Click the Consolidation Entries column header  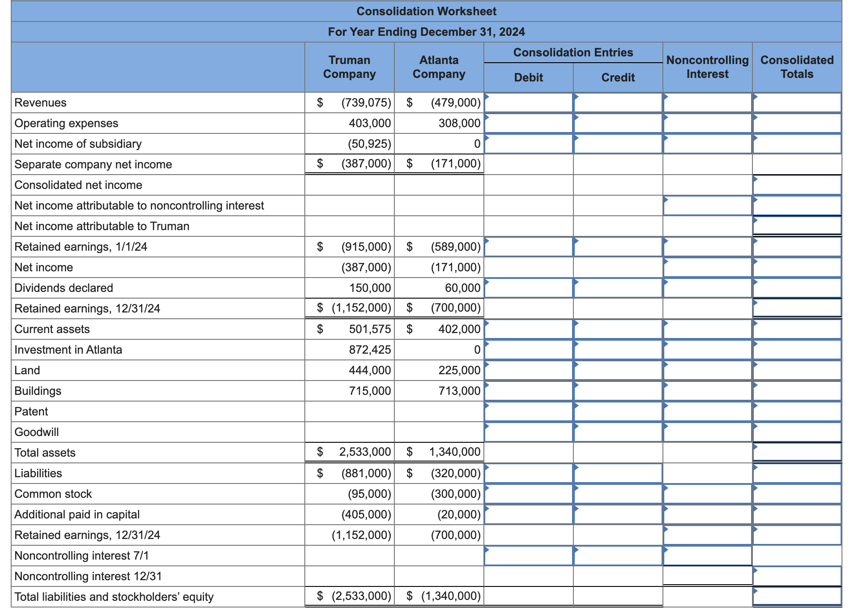click(573, 52)
